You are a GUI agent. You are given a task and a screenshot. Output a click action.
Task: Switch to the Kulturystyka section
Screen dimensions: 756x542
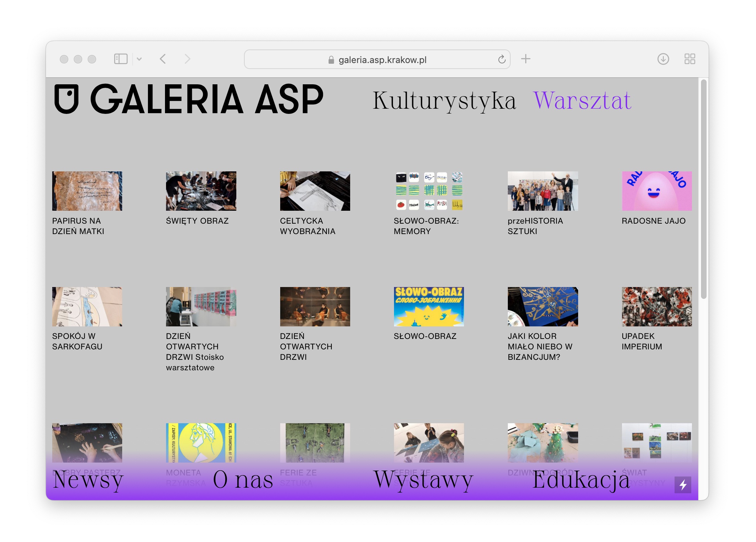coord(444,101)
